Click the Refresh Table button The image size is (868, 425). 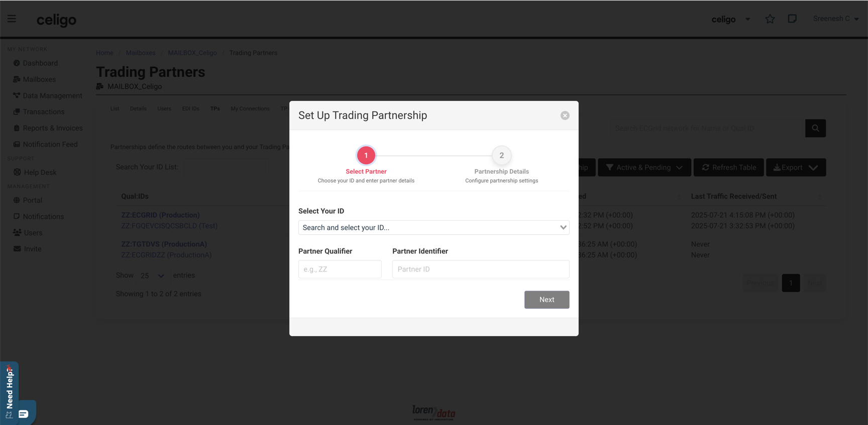tap(728, 168)
